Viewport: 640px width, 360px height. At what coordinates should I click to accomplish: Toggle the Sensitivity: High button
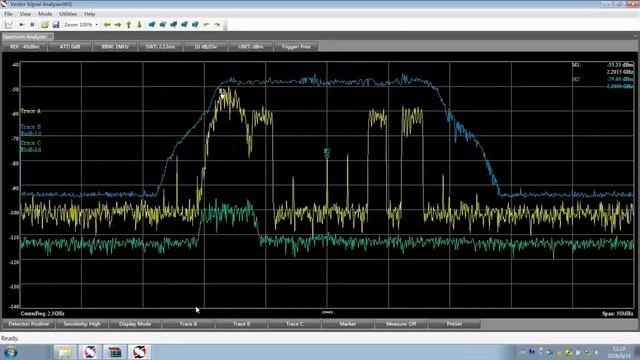coord(82,324)
